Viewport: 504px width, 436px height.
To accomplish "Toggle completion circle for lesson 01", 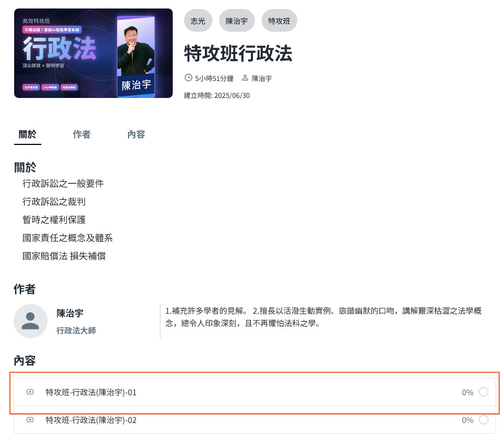I will point(484,392).
